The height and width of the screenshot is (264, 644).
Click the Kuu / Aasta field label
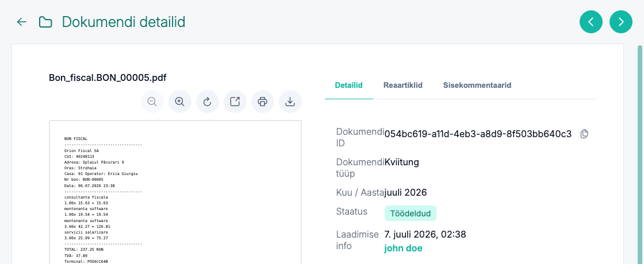click(360, 192)
